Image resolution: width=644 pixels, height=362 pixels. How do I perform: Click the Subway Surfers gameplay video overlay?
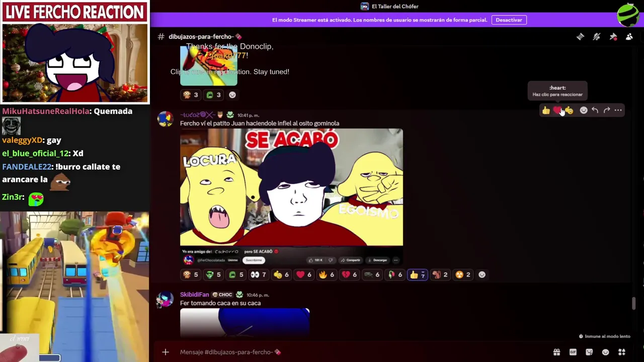click(74, 287)
